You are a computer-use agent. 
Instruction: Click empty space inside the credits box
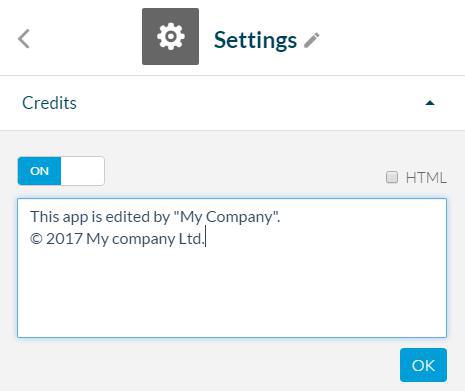(232, 293)
